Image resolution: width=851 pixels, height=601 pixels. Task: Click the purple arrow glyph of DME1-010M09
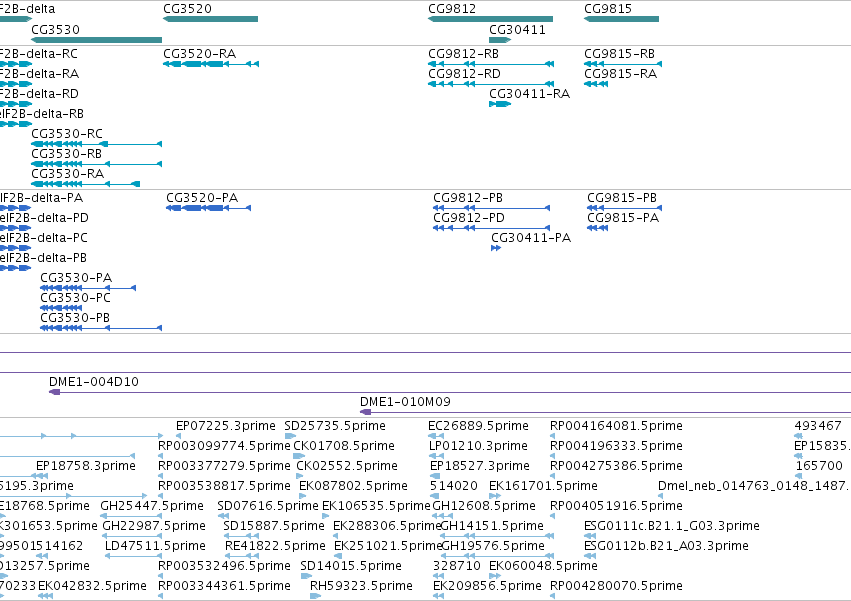tap(366, 412)
